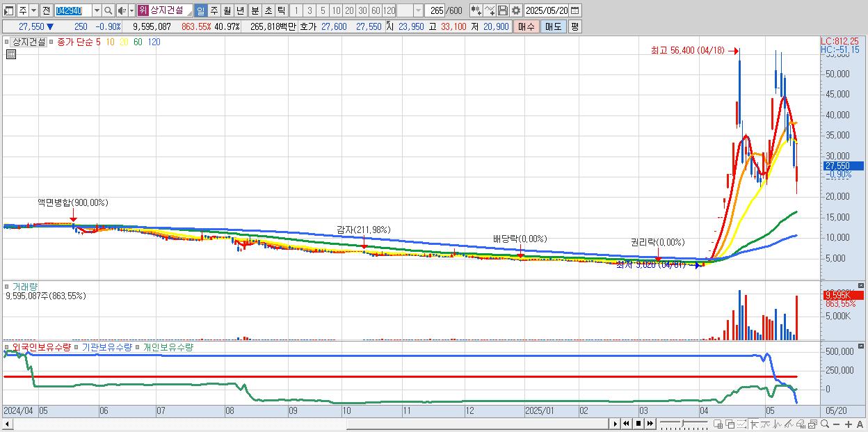Open the calendar picker beside 2025/05/20
868x432 pixels.
[574, 10]
